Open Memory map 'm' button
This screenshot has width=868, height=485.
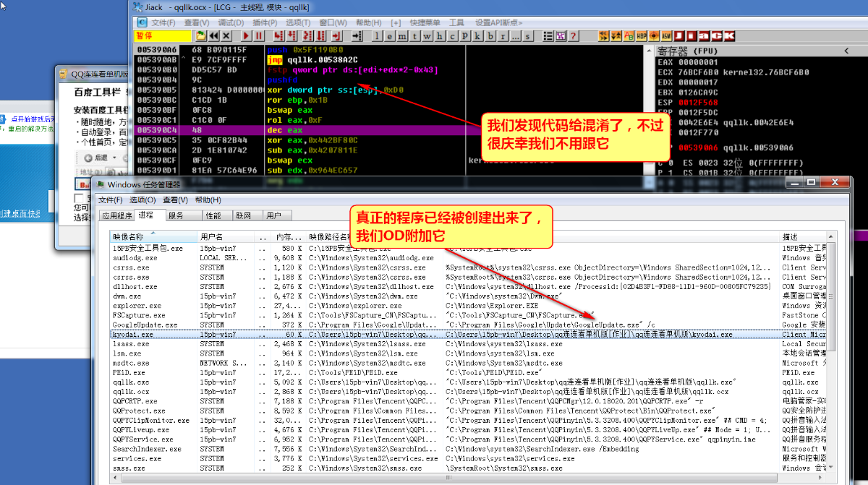pyautogui.click(x=402, y=35)
